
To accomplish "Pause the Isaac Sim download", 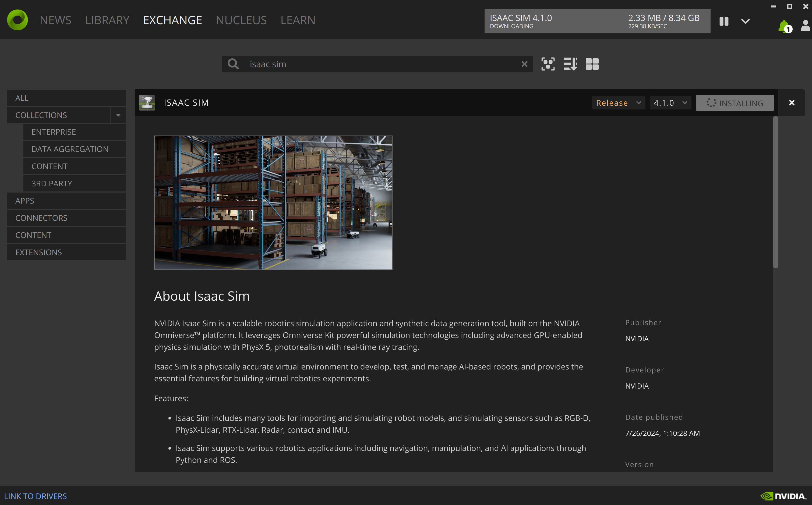I will [724, 21].
